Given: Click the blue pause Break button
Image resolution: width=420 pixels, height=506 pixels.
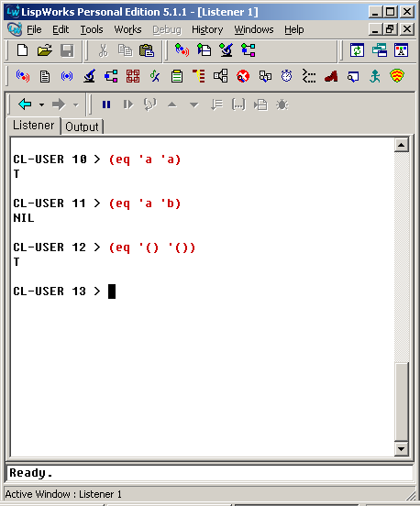Looking at the screenshot, I should [106, 104].
